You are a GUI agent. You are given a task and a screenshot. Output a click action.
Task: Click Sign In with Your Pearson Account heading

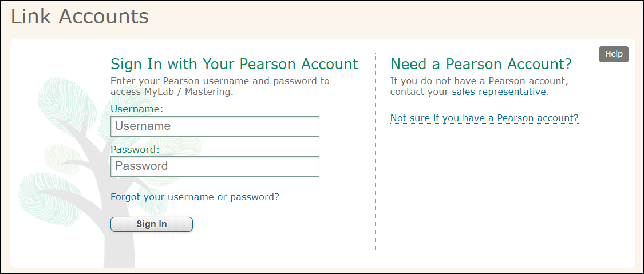[x=234, y=65]
